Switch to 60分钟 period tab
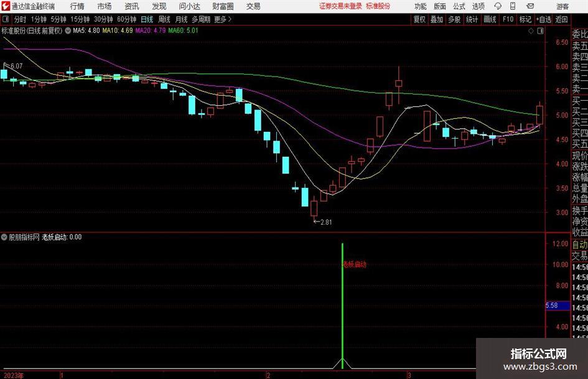This screenshot has height=379, width=588. [127, 19]
